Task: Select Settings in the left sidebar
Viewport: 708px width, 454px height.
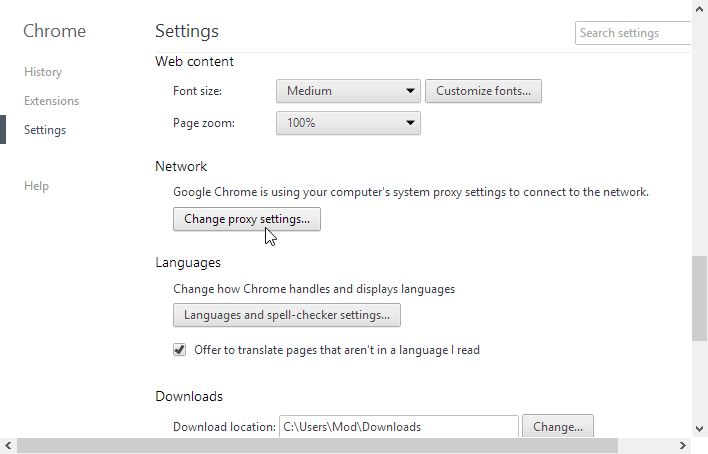Action: (x=45, y=130)
